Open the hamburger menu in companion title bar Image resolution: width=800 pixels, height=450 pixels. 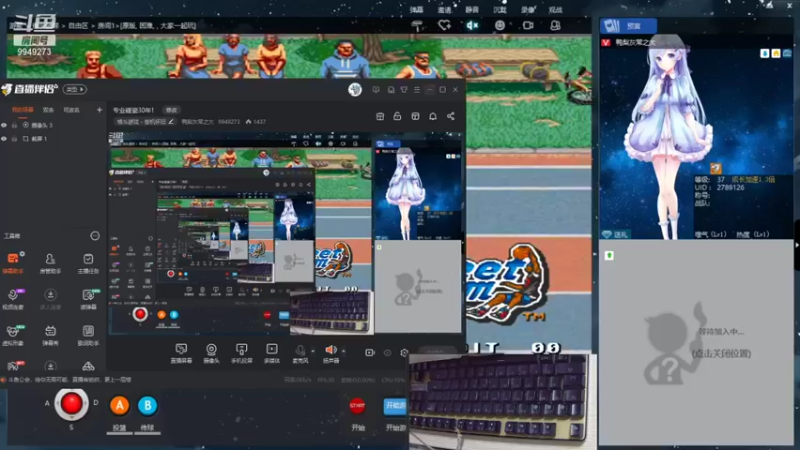[417, 90]
